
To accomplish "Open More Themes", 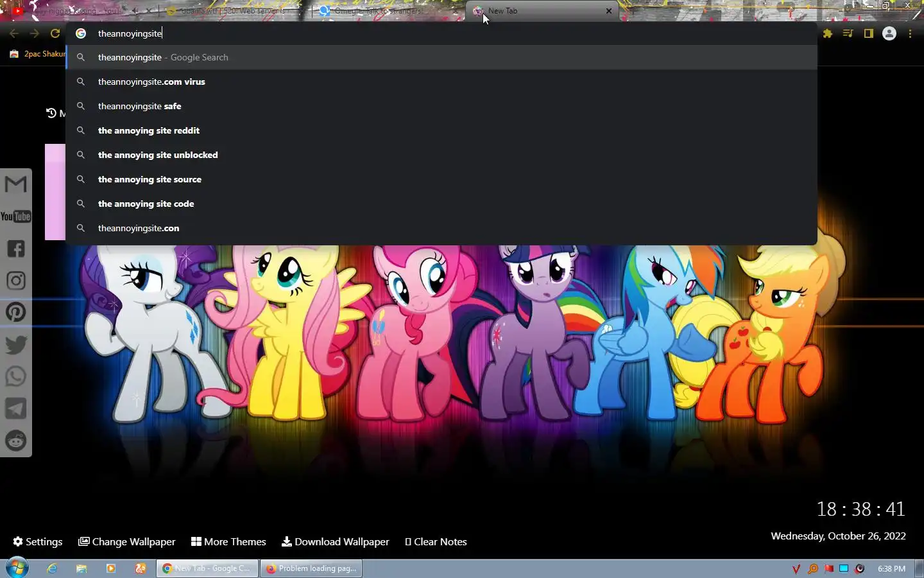I will (228, 541).
